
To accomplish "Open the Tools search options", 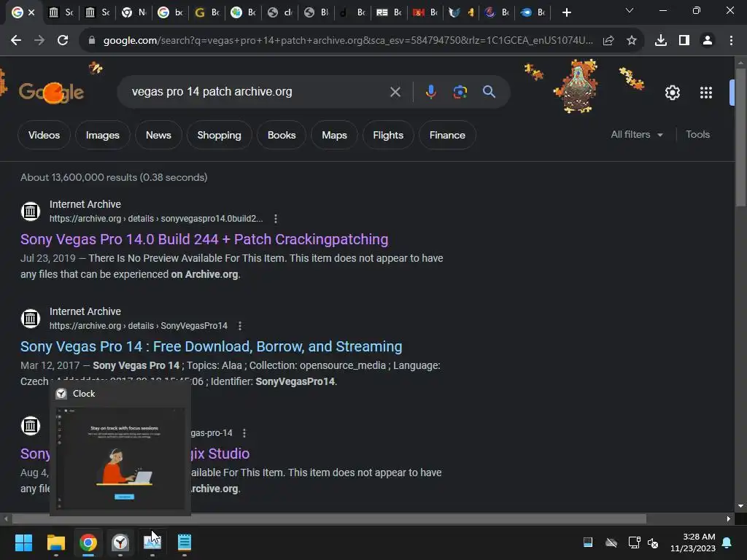I will tap(697, 135).
